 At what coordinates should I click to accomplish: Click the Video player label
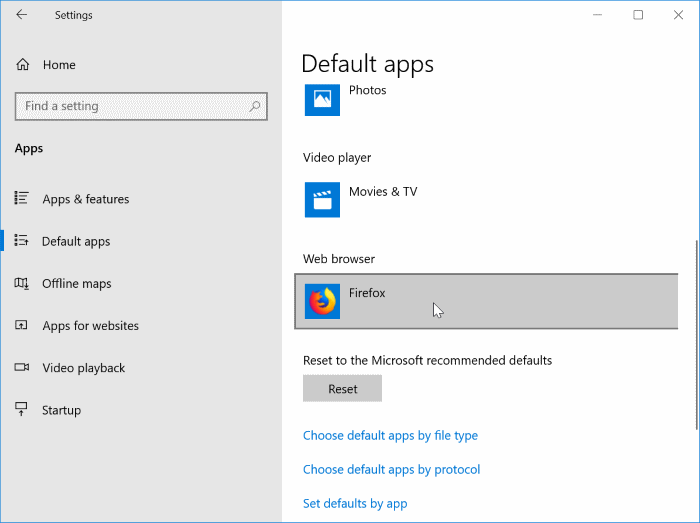coord(337,158)
